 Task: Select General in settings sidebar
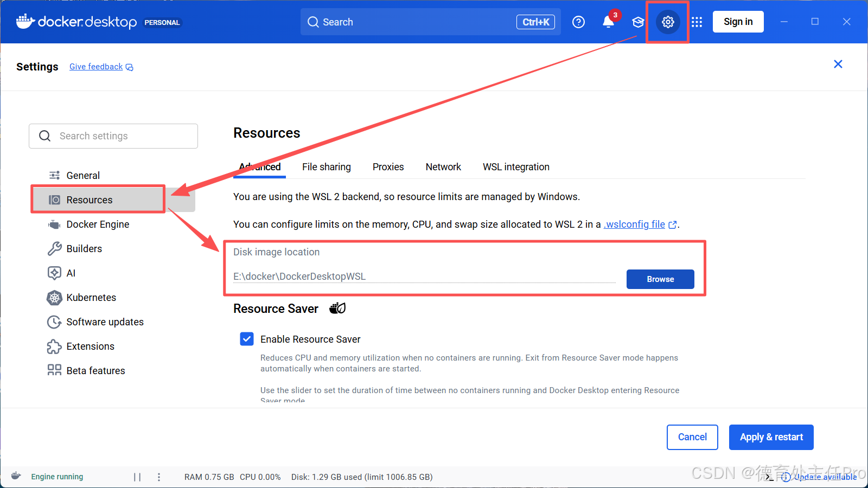(113, 175)
